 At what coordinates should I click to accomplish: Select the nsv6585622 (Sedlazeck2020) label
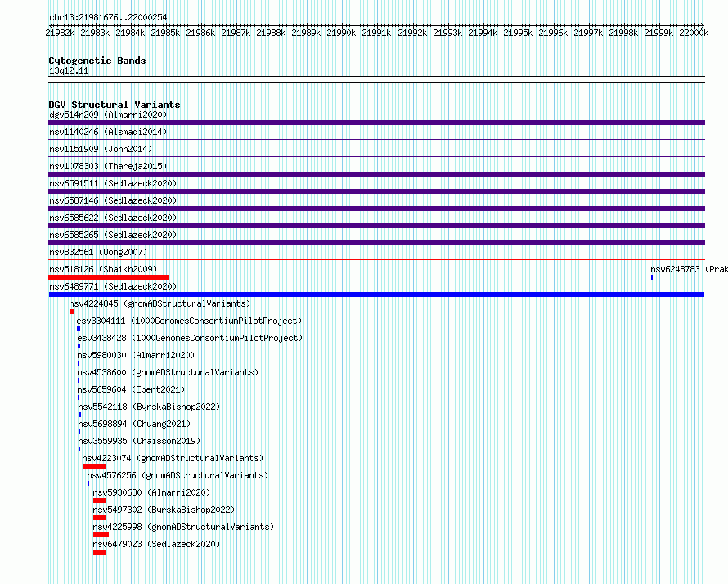point(113,218)
